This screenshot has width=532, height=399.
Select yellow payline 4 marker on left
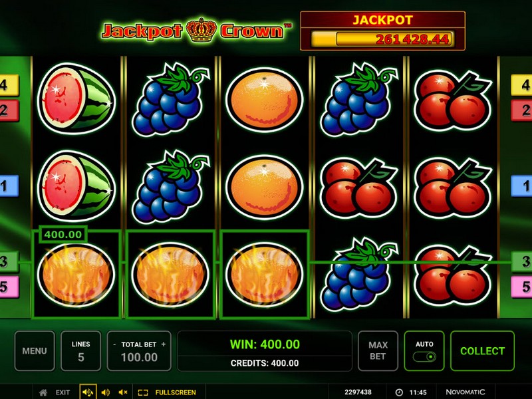tap(8, 85)
